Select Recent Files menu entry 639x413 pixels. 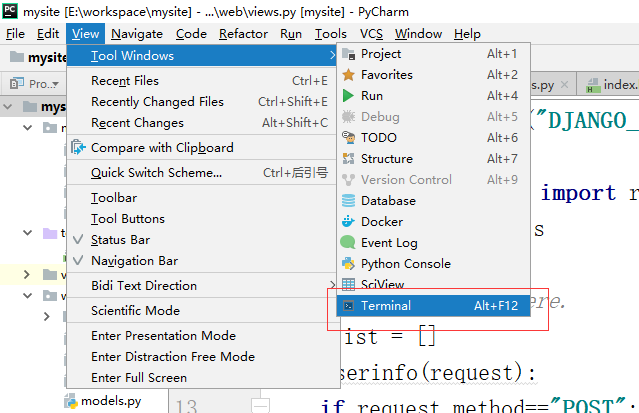pos(203,81)
